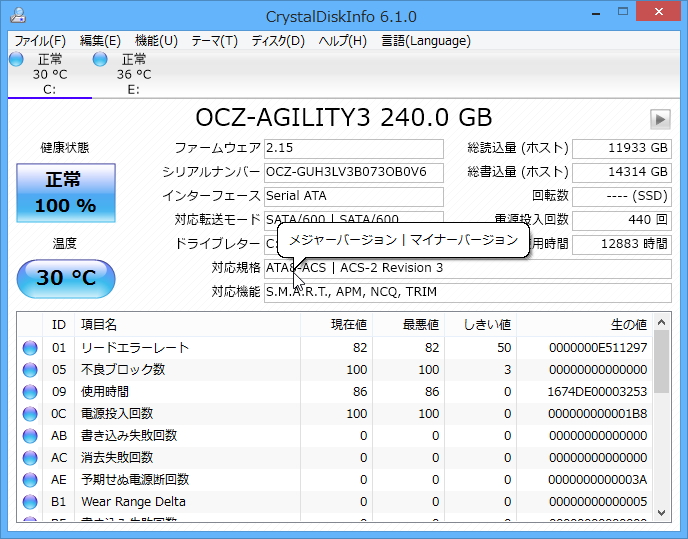Select the Wear Range Delta attribute name

[133, 502]
